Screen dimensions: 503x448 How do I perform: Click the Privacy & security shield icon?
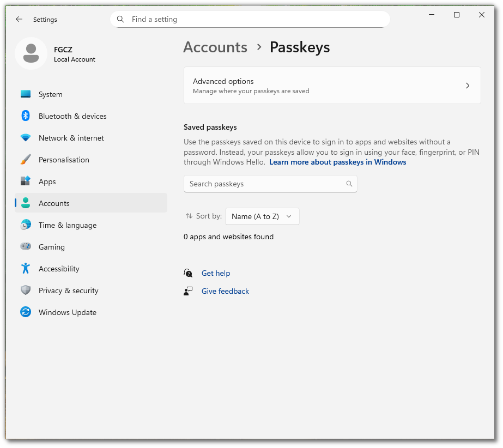[x=26, y=290]
